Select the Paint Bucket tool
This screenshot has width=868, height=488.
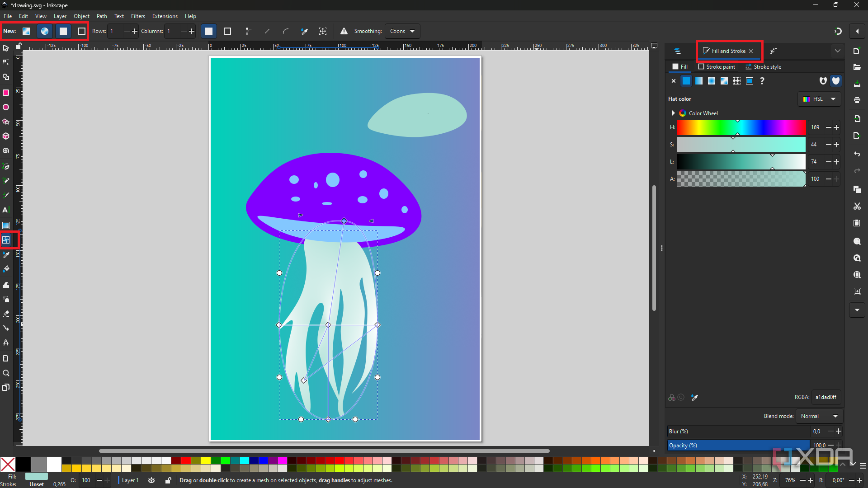(x=6, y=269)
